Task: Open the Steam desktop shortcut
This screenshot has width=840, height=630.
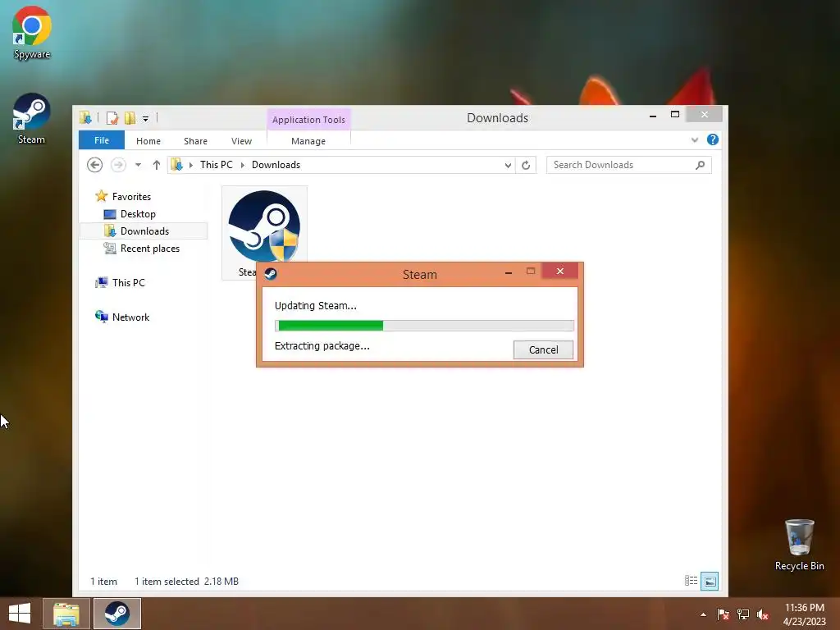Action: point(31,118)
